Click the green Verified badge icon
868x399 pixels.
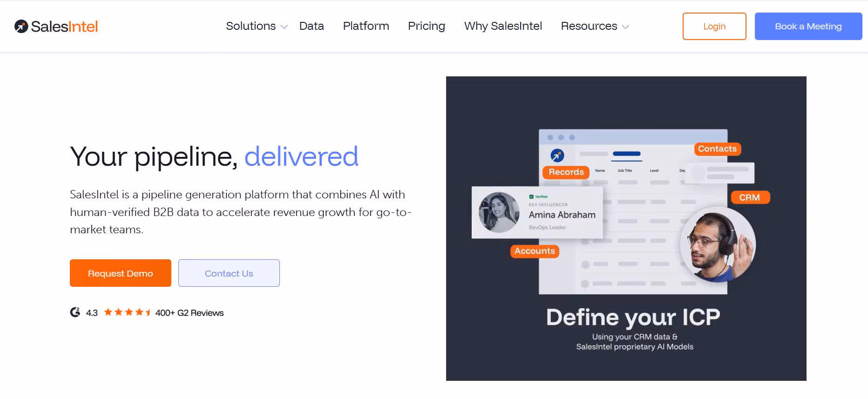(x=531, y=196)
